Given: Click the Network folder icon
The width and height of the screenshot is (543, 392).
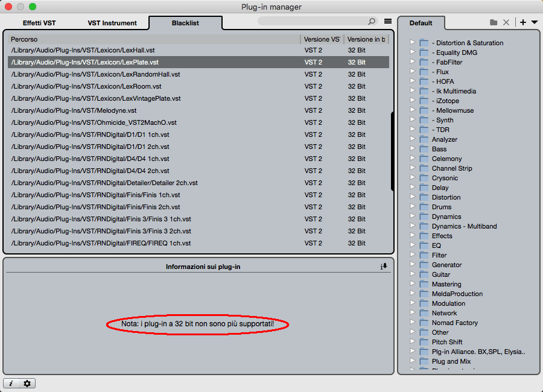Looking at the screenshot, I should click(x=424, y=313).
